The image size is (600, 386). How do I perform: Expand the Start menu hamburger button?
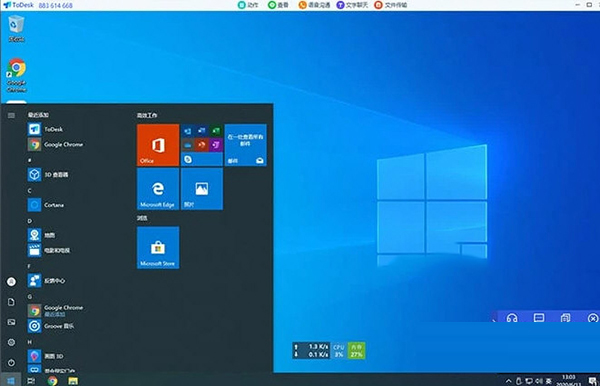point(11,115)
